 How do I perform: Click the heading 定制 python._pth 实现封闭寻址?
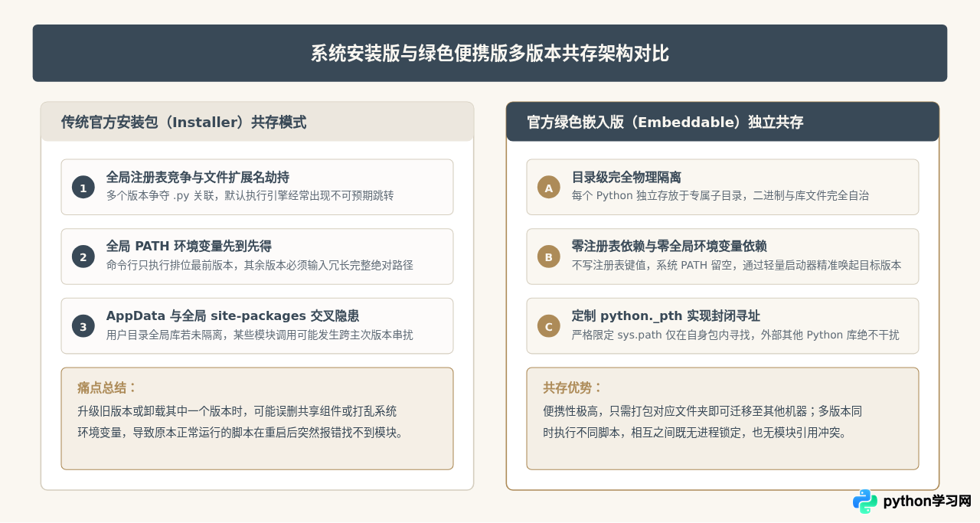[x=666, y=316]
